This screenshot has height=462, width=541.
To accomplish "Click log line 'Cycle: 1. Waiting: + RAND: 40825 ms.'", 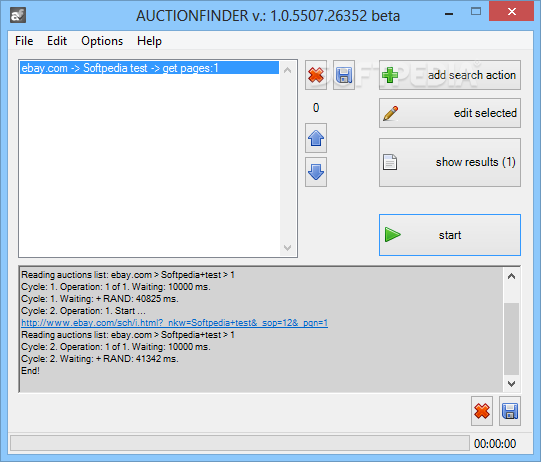I will click(100, 299).
